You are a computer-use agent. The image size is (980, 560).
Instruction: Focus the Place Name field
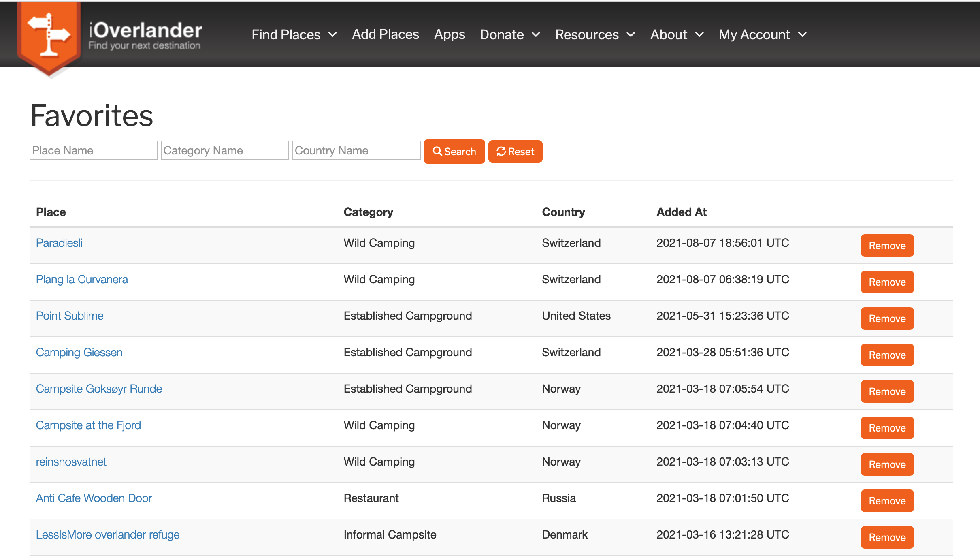(94, 150)
